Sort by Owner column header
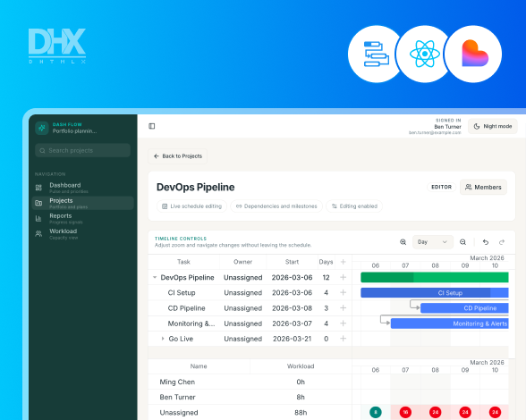Screen dimensions: 526x420 (243, 262)
